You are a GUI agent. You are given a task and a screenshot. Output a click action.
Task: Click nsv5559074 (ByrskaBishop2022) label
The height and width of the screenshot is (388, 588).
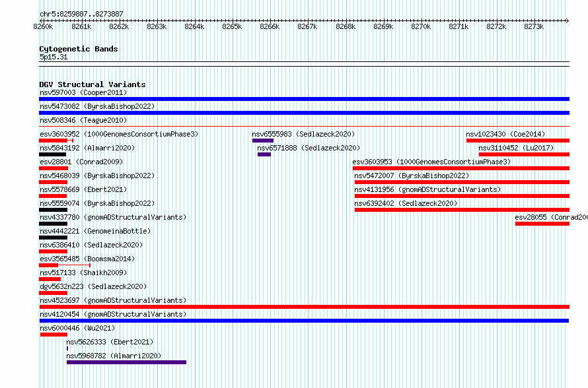click(97, 203)
